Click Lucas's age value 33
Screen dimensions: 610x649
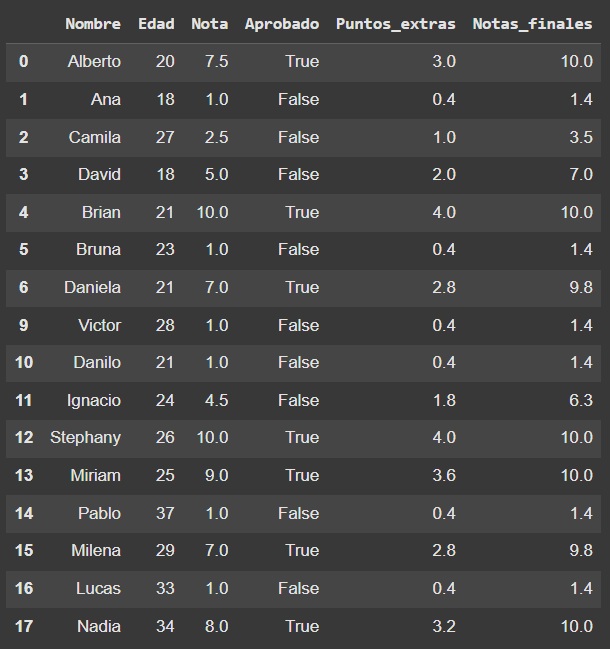click(x=165, y=588)
